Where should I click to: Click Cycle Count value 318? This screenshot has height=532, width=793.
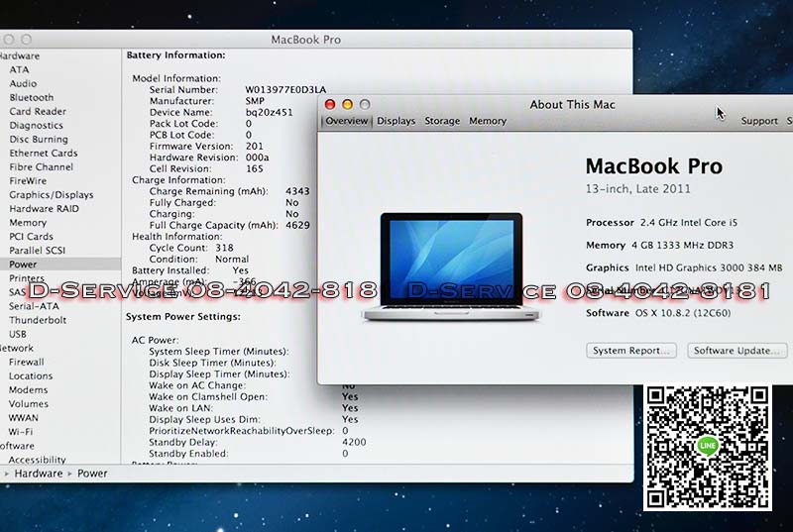[x=224, y=248]
